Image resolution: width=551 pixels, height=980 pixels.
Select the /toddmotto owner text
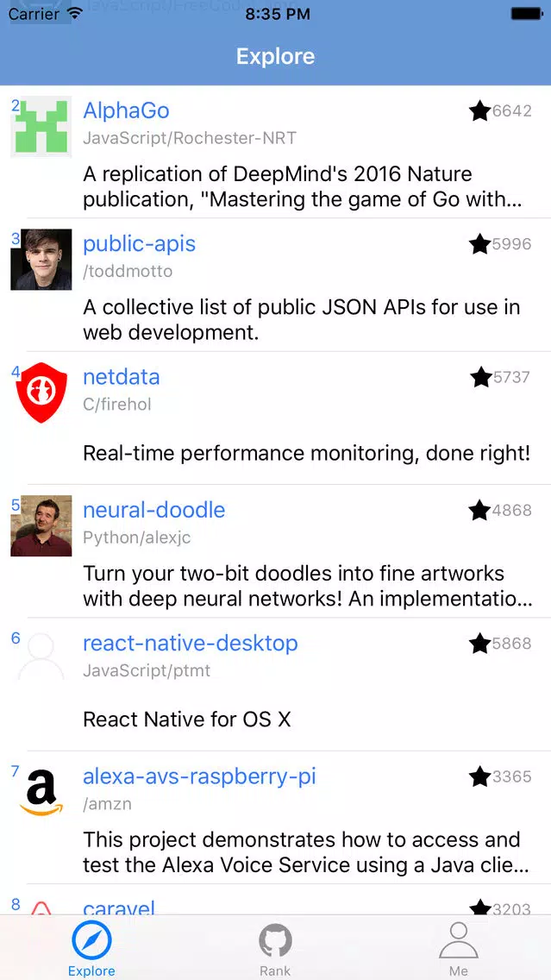[x=128, y=271]
